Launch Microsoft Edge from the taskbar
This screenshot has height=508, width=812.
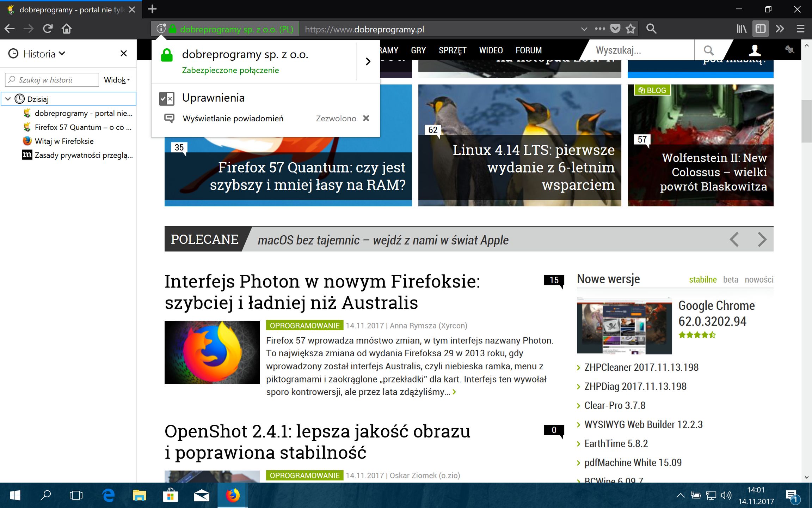click(108, 495)
